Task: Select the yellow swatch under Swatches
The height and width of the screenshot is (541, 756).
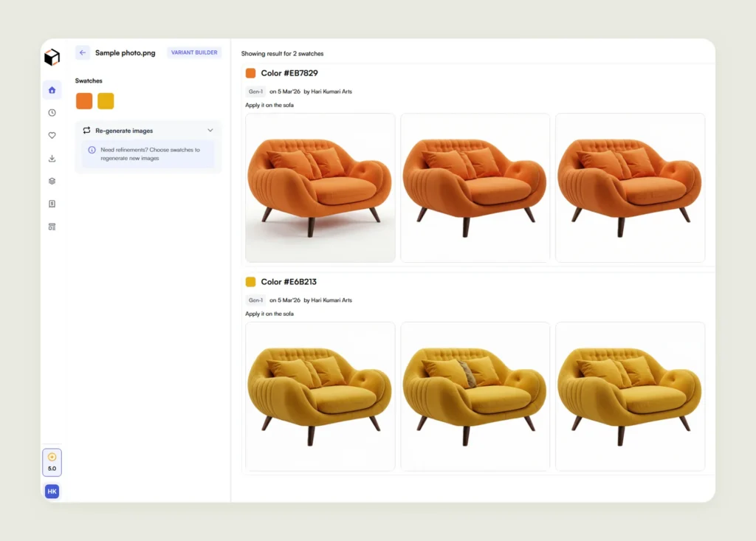Action: pos(106,101)
